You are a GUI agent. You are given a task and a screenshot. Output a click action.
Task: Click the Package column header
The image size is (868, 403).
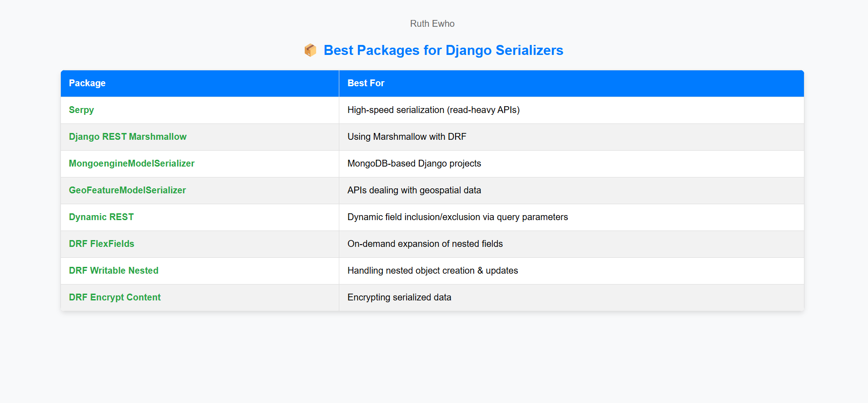[x=200, y=84]
